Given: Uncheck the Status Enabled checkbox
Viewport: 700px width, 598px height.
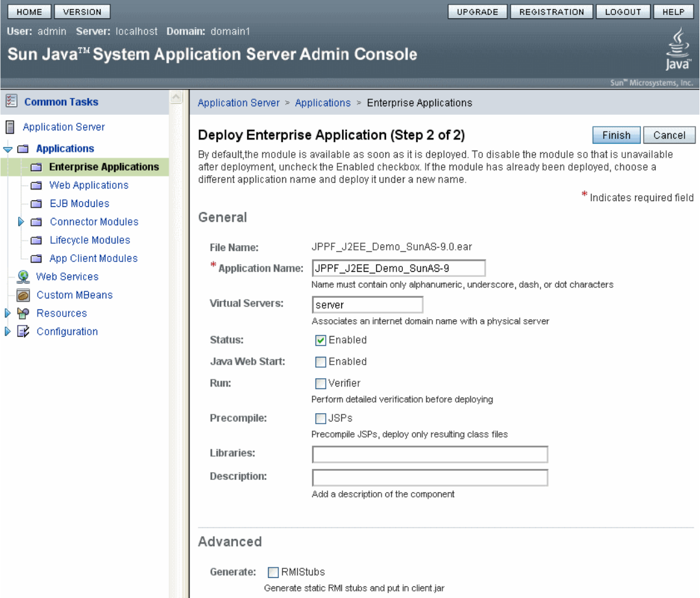Looking at the screenshot, I should [320, 341].
